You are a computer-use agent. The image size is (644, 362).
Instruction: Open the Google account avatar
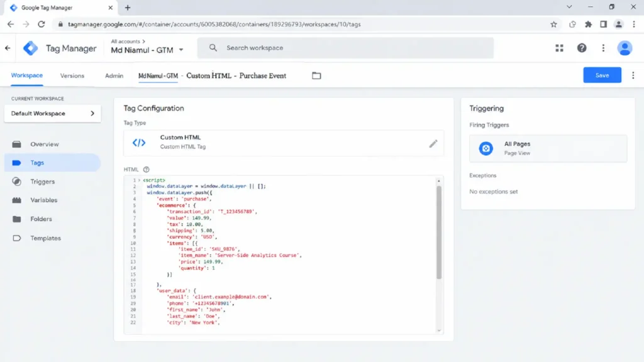click(x=625, y=48)
